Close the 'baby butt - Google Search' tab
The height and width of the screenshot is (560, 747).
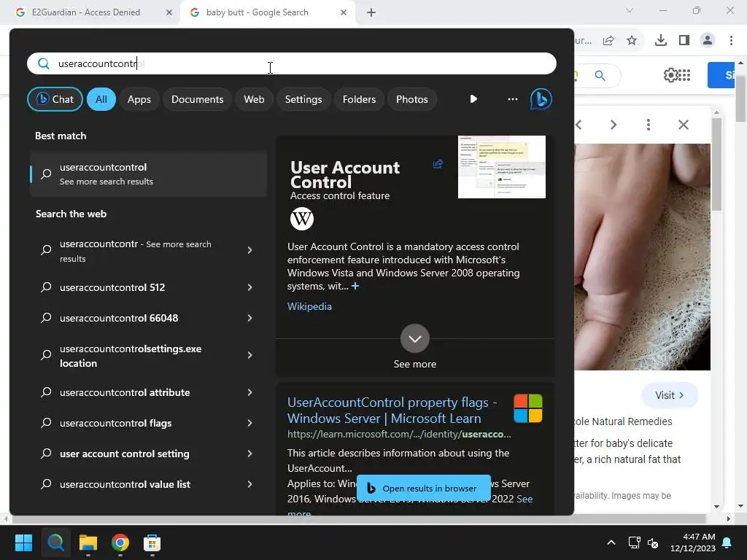[x=344, y=12]
